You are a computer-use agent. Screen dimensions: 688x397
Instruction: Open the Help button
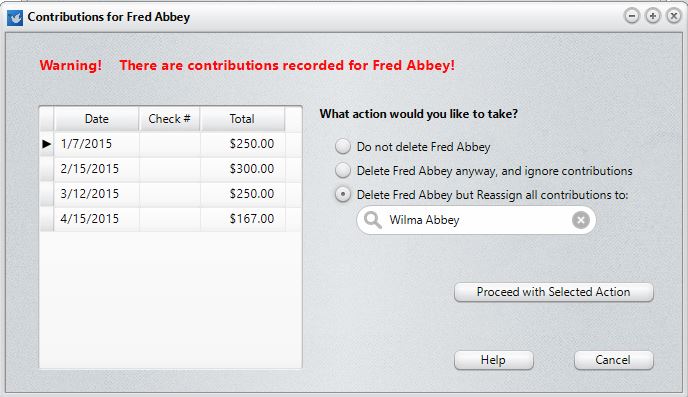tap(494, 360)
